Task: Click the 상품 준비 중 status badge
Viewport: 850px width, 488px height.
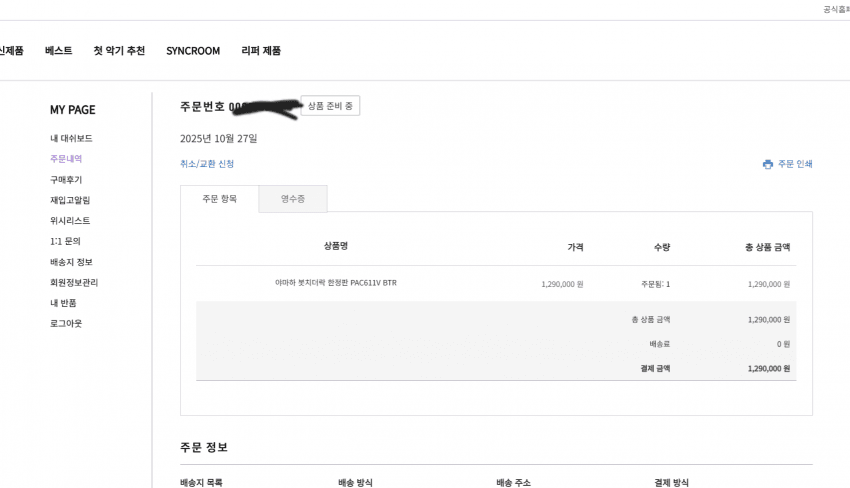Action: pos(330,106)
